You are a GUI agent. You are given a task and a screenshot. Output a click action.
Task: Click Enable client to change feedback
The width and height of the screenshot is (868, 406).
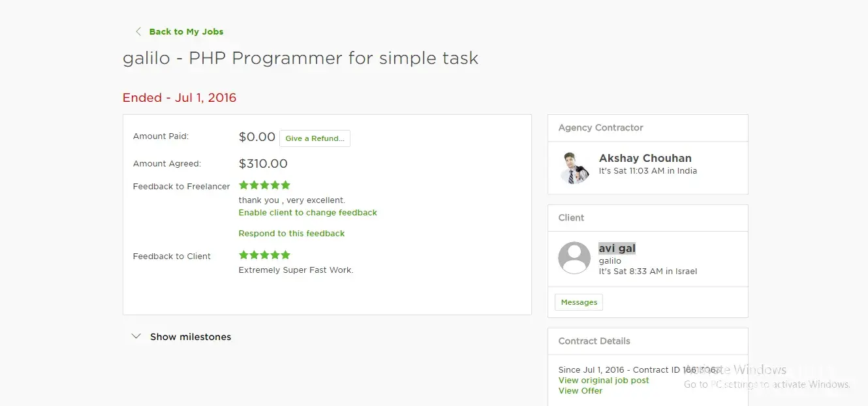pyautogui.click(x=307, y=213)
